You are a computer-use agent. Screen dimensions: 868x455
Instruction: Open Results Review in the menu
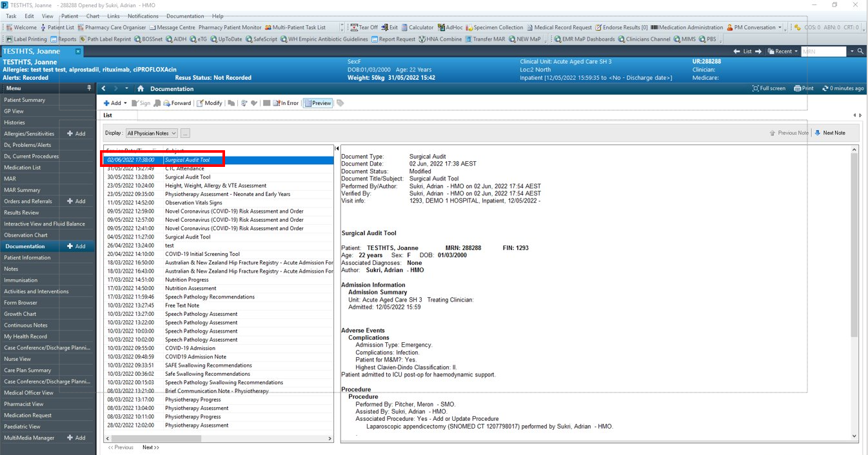pos(21,213)
